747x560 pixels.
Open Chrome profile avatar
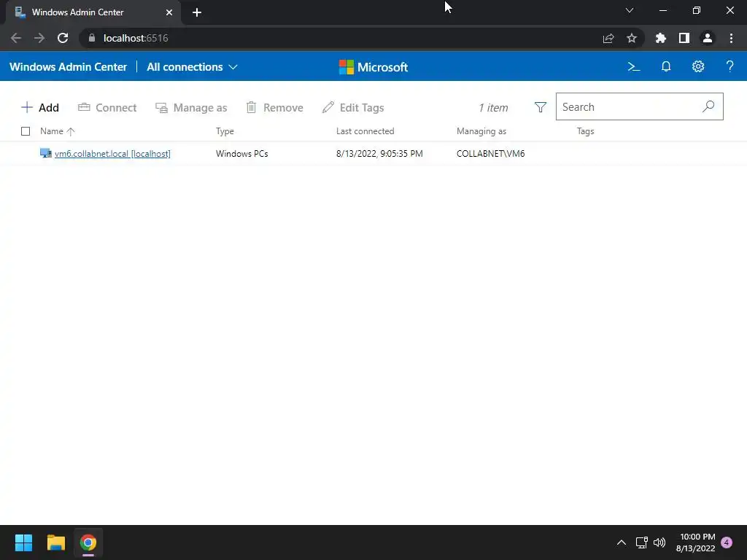(708, 38)
